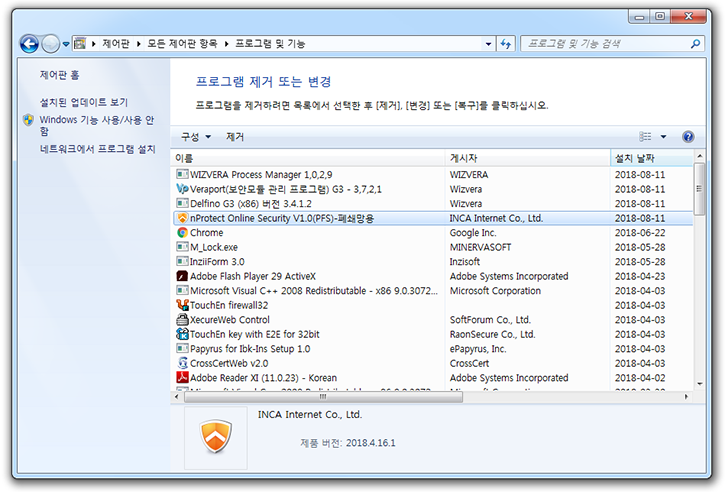Viewport: 725px width, 492px height.
Task: Click the refresh button beside address bar
Action: [506, 44]
